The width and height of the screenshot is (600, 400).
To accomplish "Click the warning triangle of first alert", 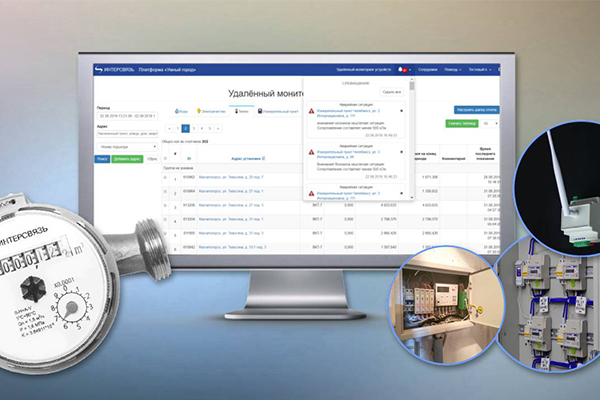I will 311,110.
